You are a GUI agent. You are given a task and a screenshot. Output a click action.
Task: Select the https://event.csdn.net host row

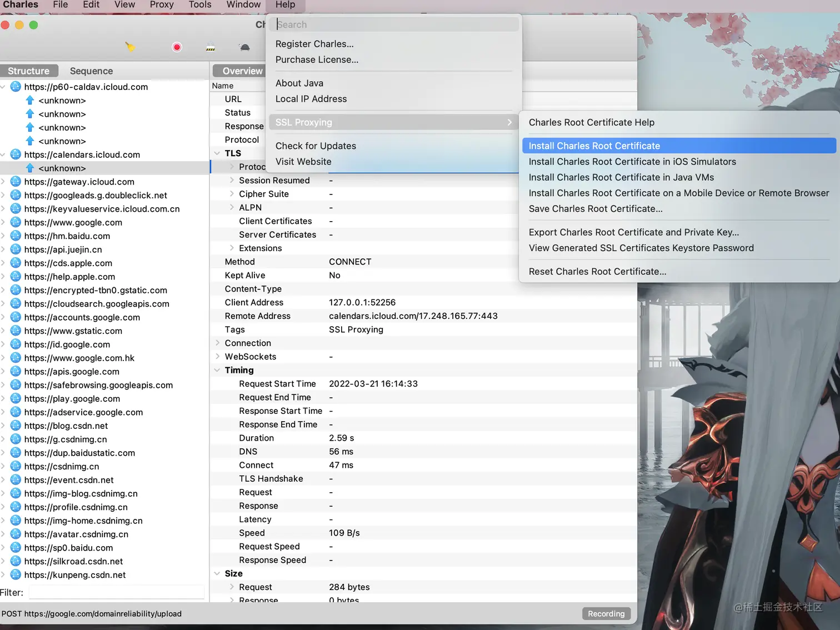click(x=104, y=480)
